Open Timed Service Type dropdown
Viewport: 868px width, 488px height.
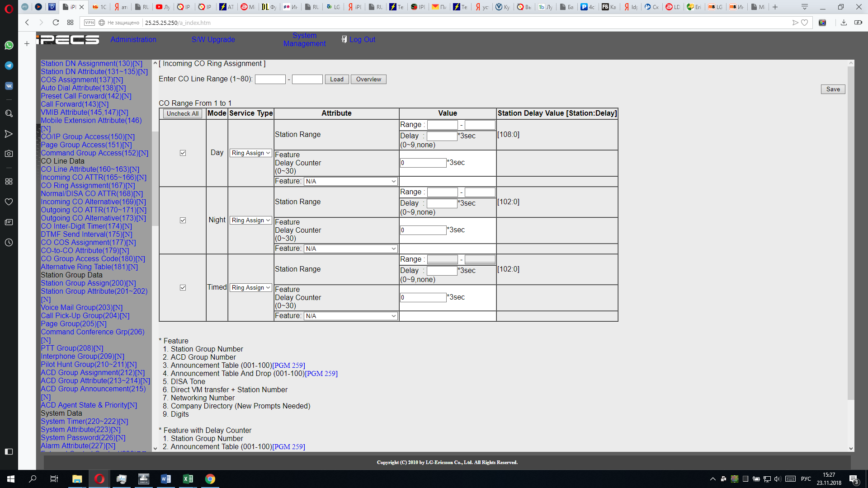pos(250,288)
